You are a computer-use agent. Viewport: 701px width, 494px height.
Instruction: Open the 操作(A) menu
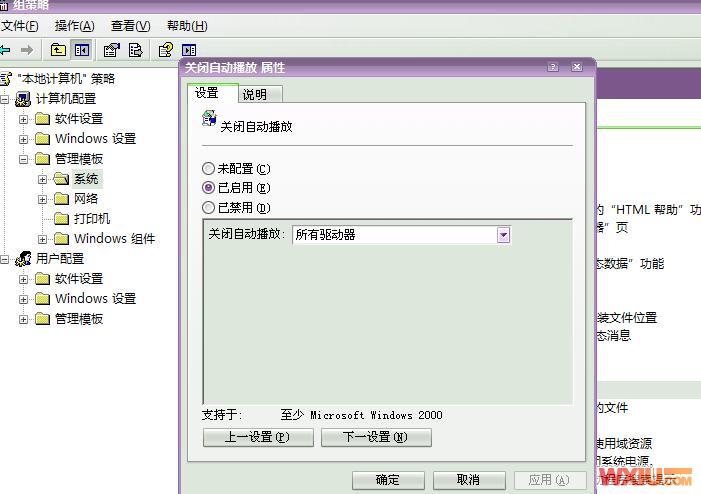click(74, 26)
